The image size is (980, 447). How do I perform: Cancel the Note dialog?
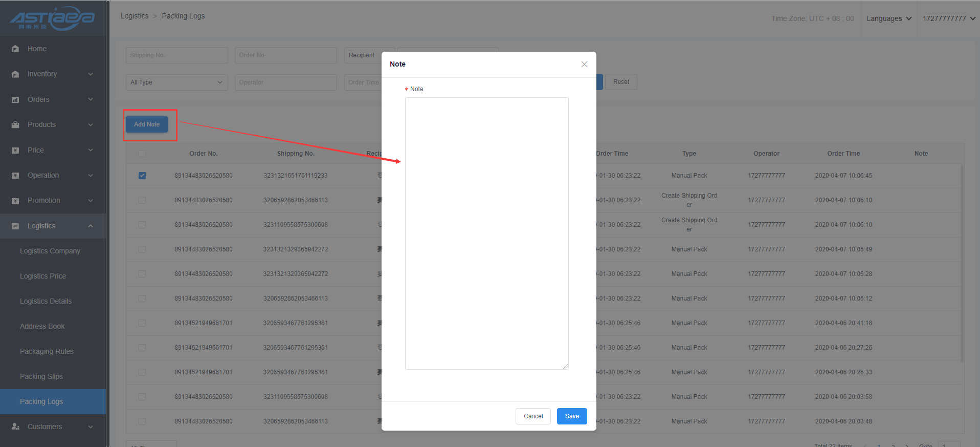[x=533, y=416]
